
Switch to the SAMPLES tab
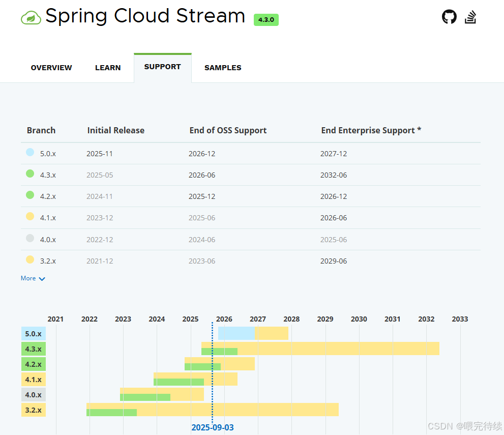point(223,68)
